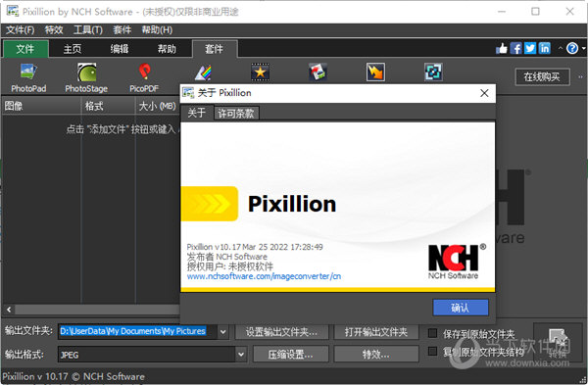Click status bar text Pixillion v 10.17
The image size is (588, 385).
click(73, 377)
